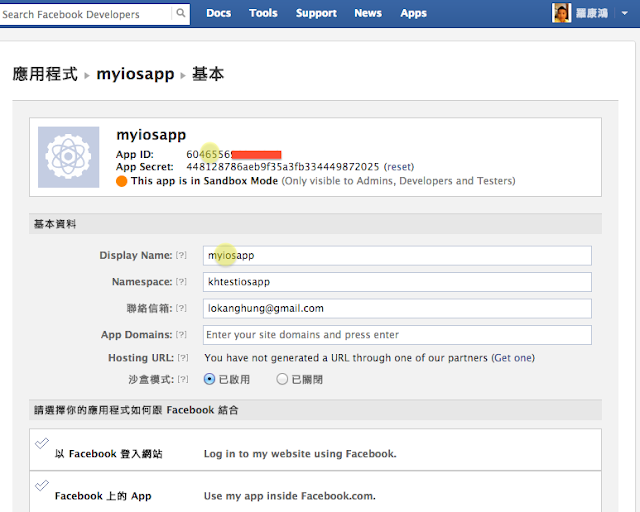Click into the 聯絡信箱 email field

[x=397, y=309]
